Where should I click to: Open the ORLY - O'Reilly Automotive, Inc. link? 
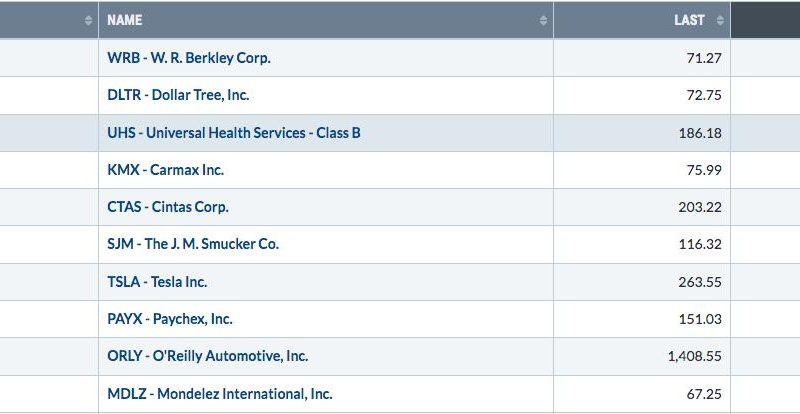coord(208,356)
